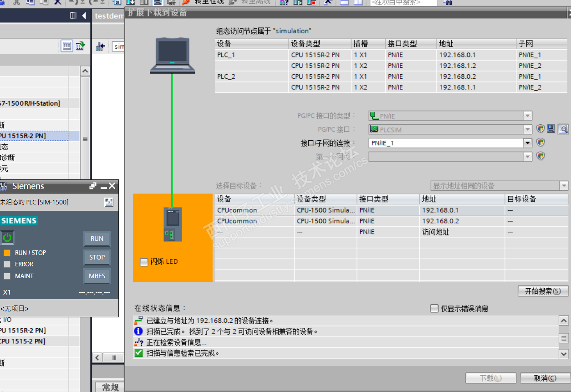This screenshot has height=392, width=571.
Task: Open the 接口/子网的连接 PN/IE_1 dropdown
Action: coord(528,143)
